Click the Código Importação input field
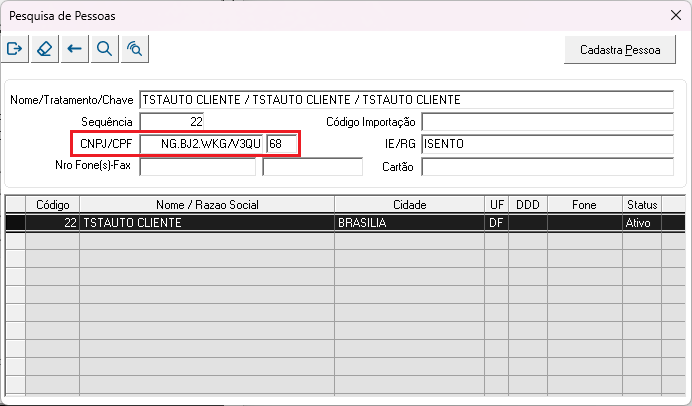This screenshot has width=692, height=406. coord(548,122)
